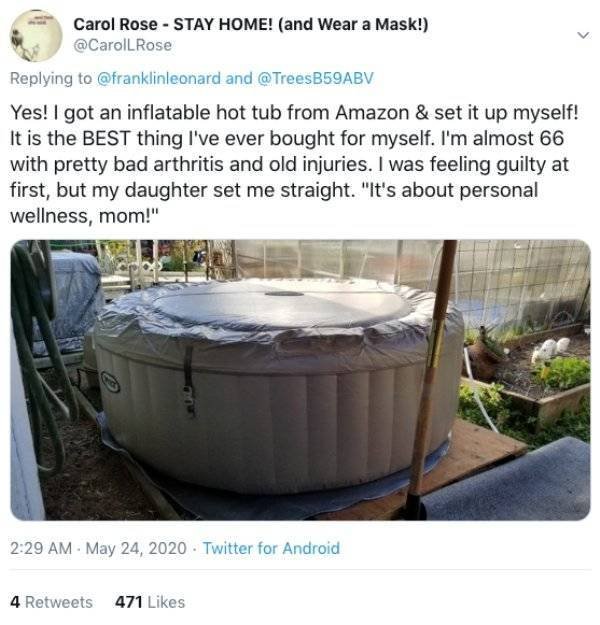600x625 pixels.
Task: Visit the @franklinleonard mention
Action: [x=159, y=78]
